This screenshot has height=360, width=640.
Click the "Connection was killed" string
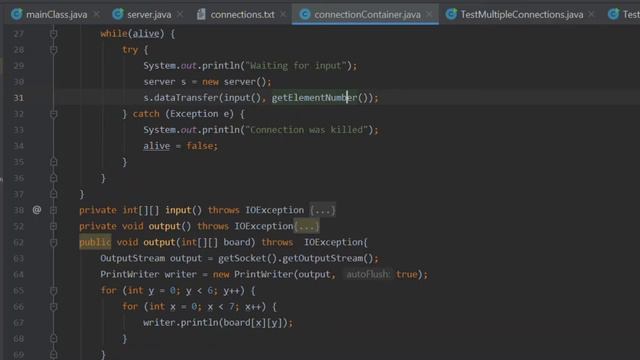pyautogui.click(x=307, y=130)
